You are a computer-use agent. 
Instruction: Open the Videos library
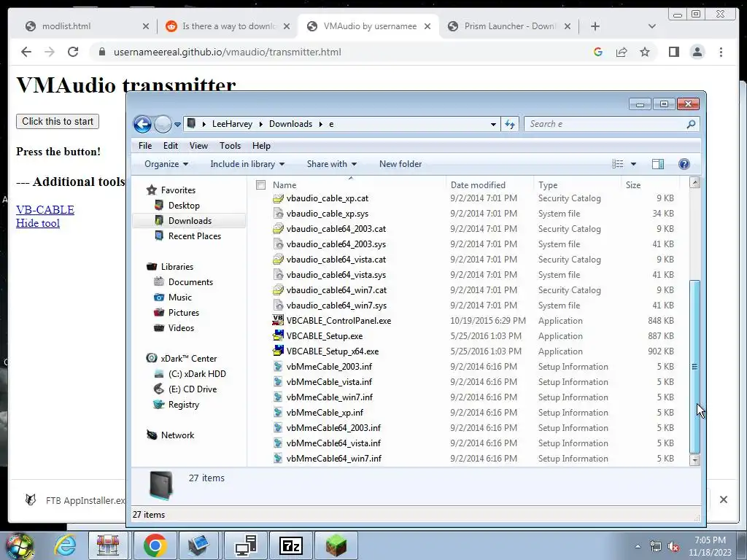181,327
